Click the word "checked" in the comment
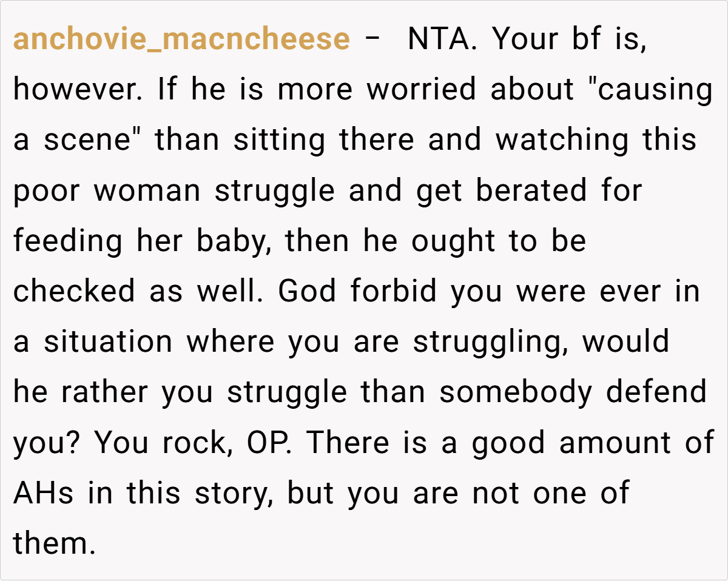Viewport: 728px width, 581px height. coord(74,291)
